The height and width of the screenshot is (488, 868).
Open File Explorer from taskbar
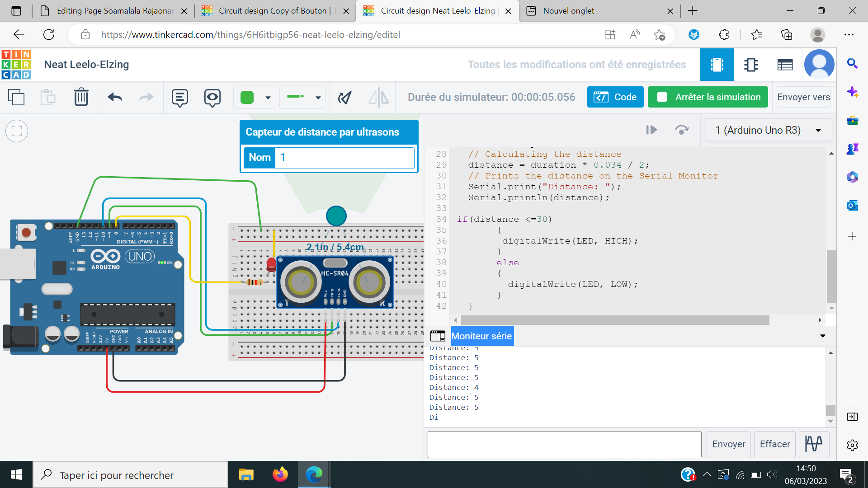[246, 475]
